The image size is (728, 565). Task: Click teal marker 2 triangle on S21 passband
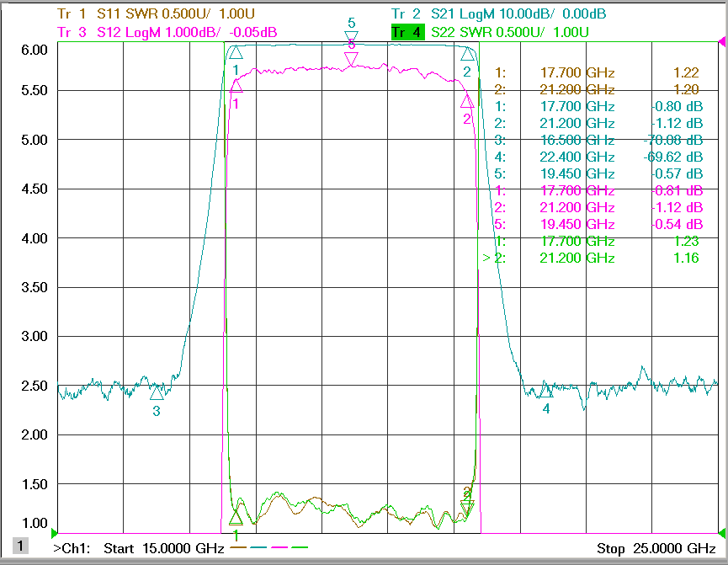[x=468, y=54]
